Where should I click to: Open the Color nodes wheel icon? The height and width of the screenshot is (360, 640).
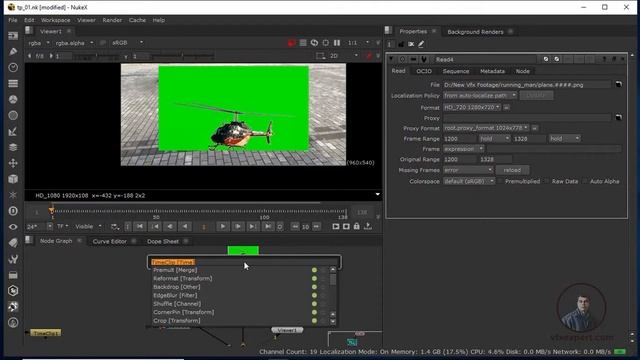(x=13, y=99)
